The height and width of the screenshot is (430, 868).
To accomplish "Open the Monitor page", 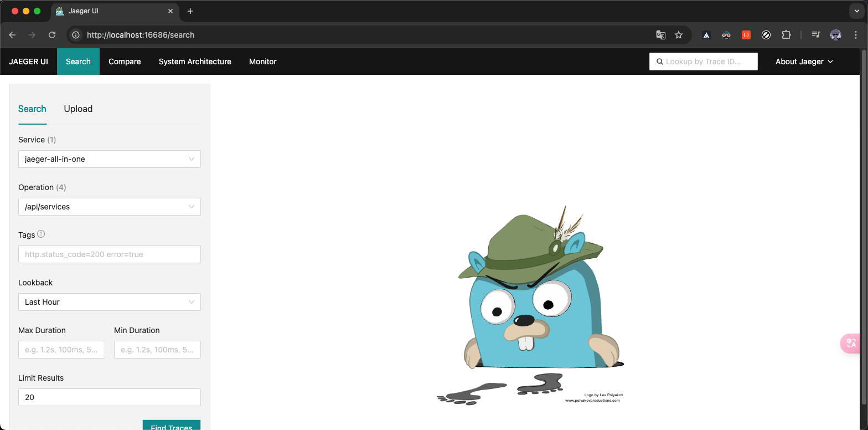I will coord(262,62).
